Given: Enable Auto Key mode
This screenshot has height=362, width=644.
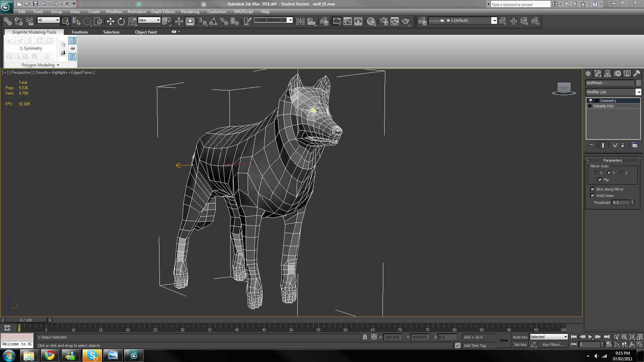Looking at the screenshot, I should [520, 337].
